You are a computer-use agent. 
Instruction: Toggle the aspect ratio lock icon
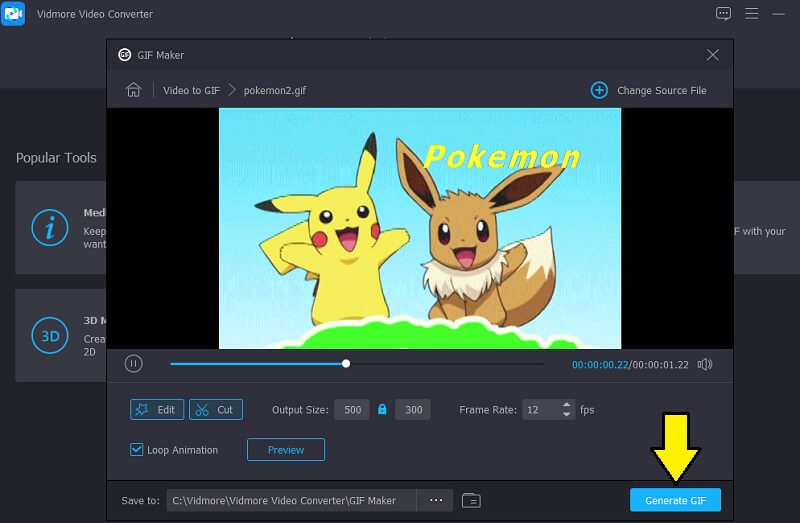click(381, 410)
